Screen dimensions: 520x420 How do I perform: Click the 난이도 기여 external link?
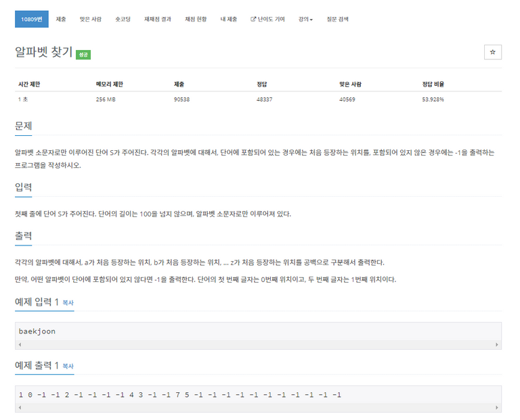click(x=267, y=19)
